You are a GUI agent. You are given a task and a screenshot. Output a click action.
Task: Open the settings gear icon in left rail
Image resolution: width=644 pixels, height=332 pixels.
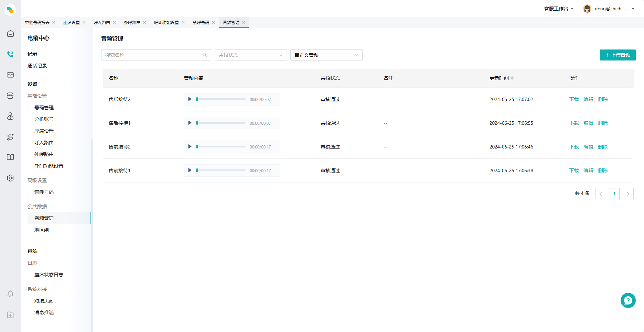10,178
